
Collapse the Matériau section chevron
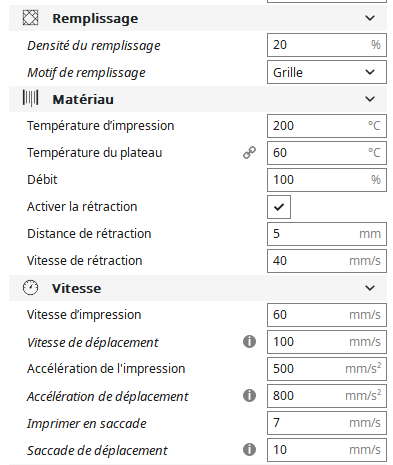(370, 99)
